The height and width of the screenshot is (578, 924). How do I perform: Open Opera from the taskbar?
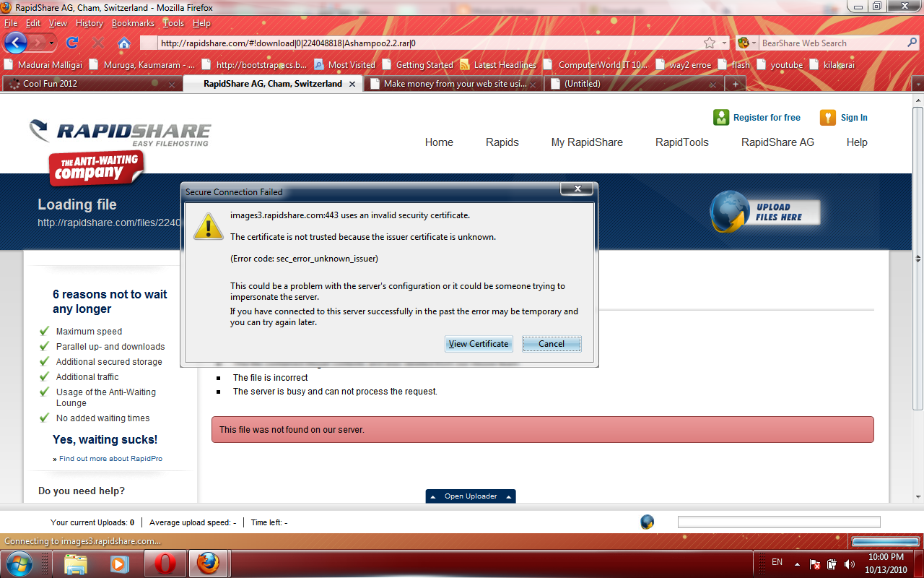tap(165, 564)
